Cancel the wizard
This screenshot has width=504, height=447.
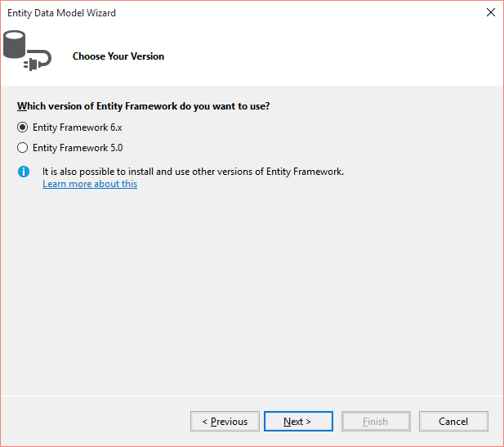pyautogui.click(x=453, y=422)
